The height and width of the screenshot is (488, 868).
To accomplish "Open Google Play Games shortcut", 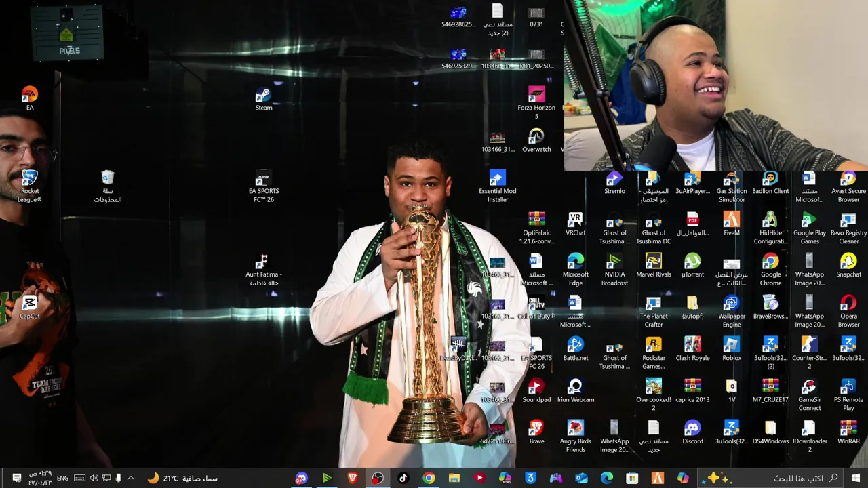I will pos(810,228).
